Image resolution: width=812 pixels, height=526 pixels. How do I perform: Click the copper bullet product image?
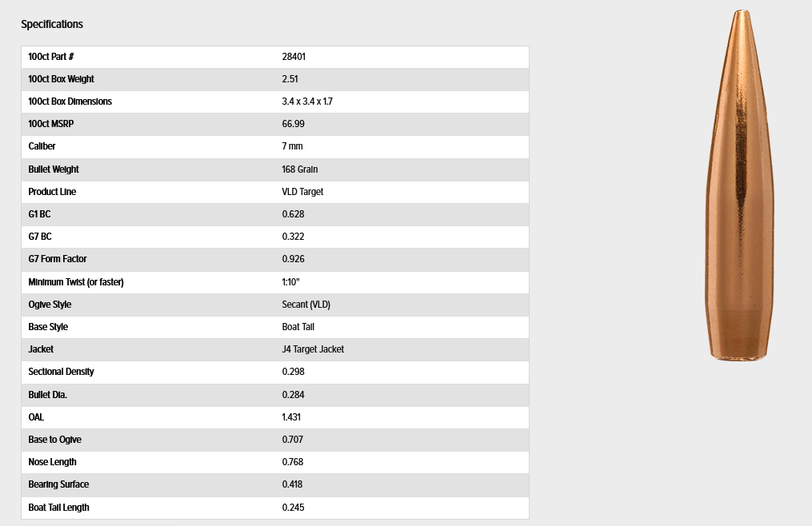[740, 185]
